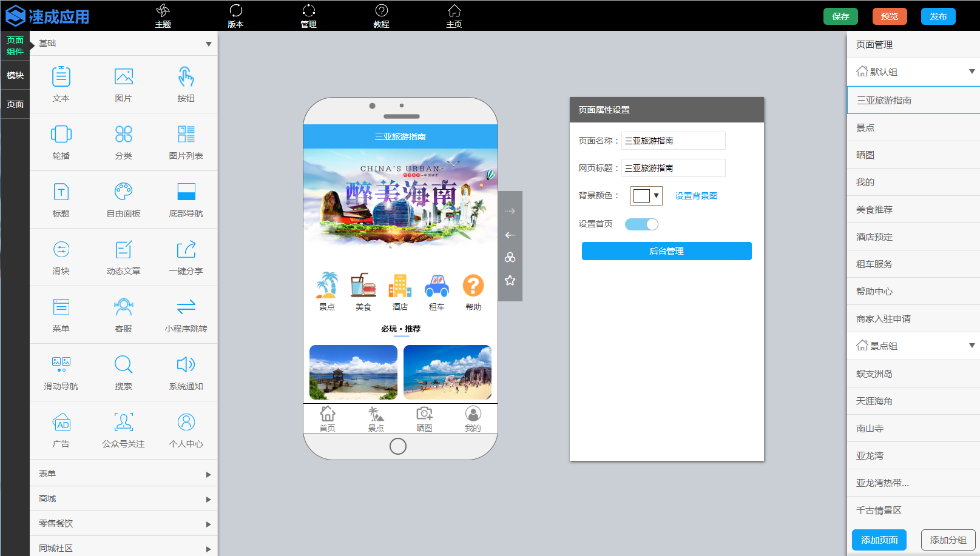Open the 页面 sidebar tab
Viewport: 980px width, 556px height.
point(15,104)
